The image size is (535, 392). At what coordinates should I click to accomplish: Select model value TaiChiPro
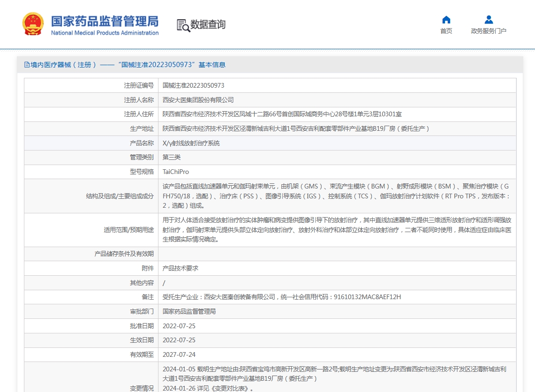click(x=176, y=172)
